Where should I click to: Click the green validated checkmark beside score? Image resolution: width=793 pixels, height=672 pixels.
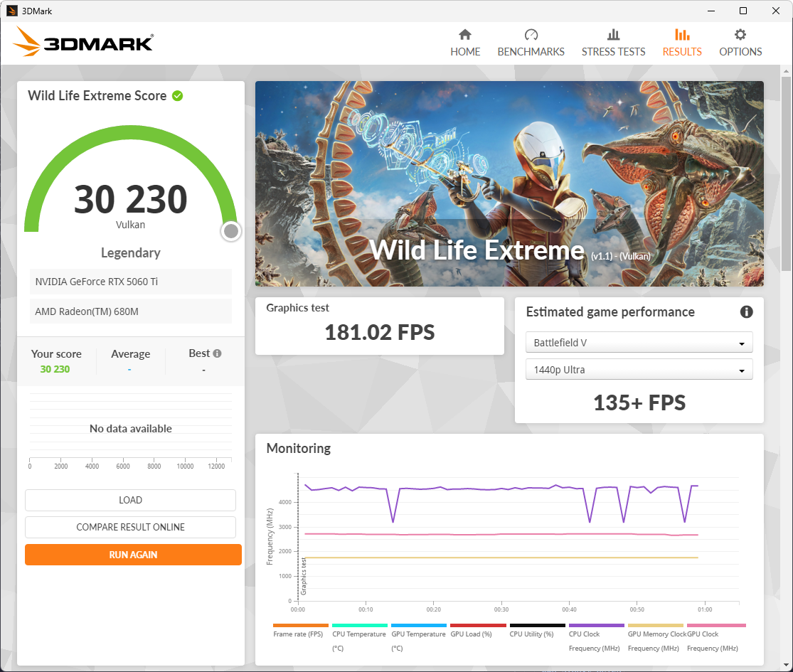(178, 96)
